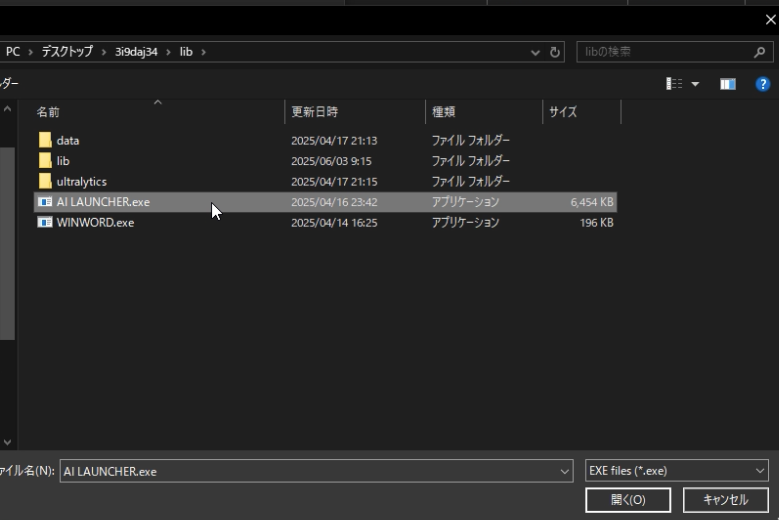Click the 開く(O) button
The height and width of the screenshot is (520, 779).
click(x=628, y=500)
